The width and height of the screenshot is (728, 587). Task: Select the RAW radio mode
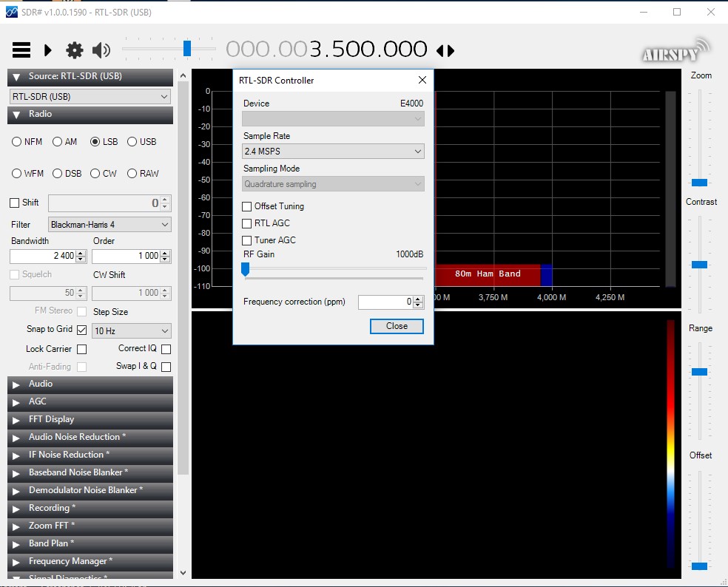point(143,174)
